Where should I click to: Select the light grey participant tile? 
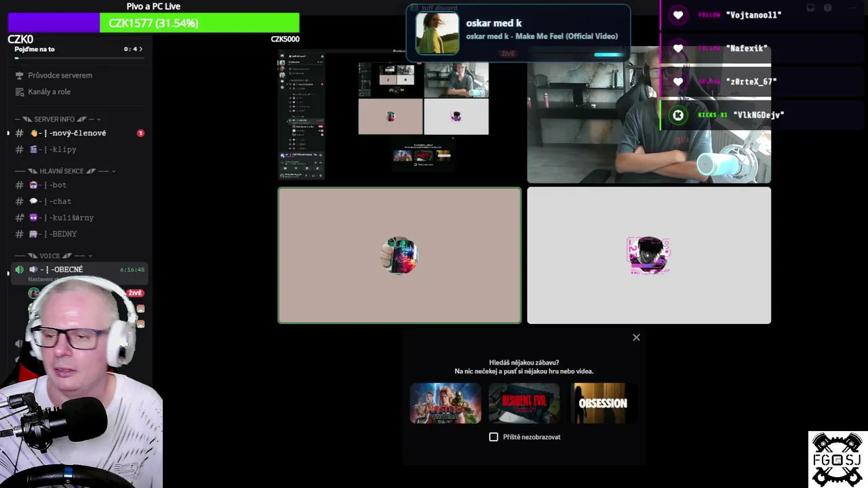(x=649, y=256)
